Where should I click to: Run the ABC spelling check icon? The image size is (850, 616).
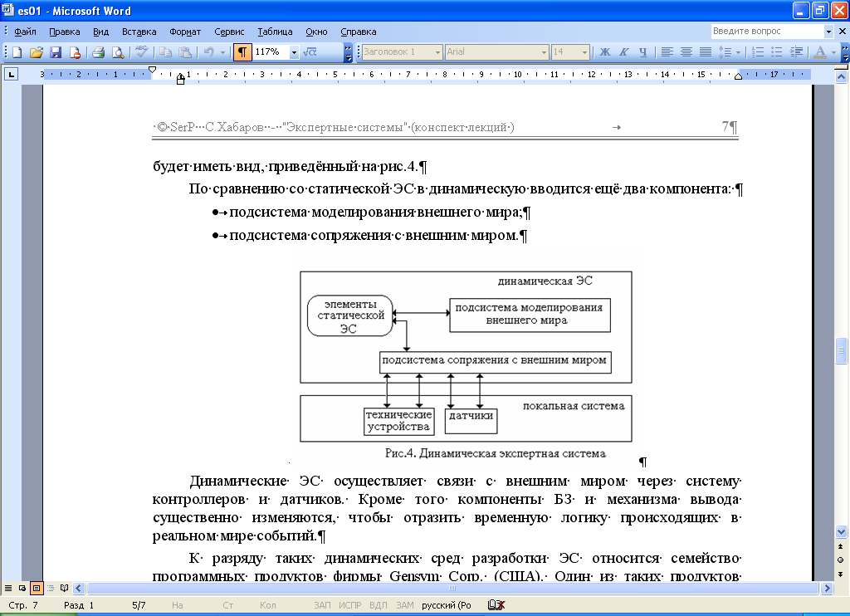(142, 52)
